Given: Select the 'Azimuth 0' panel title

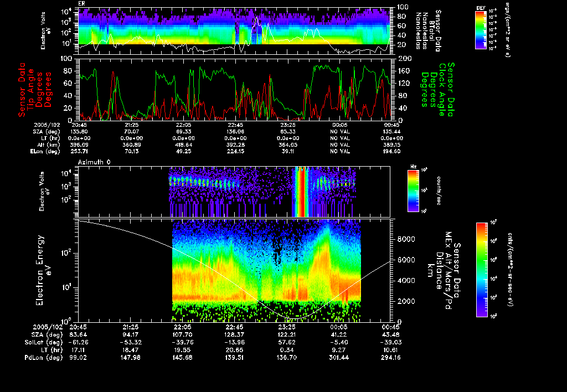Looking at the screenshot, I should click(94, 162).
